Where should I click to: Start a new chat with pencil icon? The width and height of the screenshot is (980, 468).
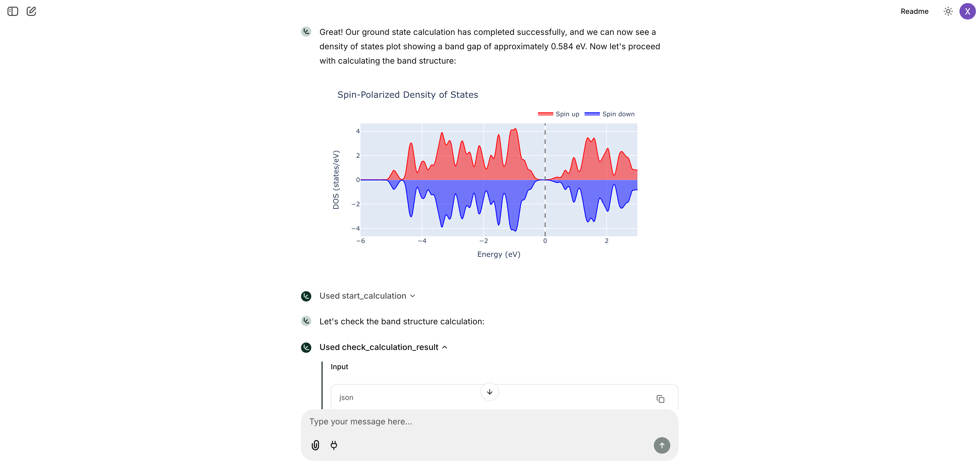point(31,12)
